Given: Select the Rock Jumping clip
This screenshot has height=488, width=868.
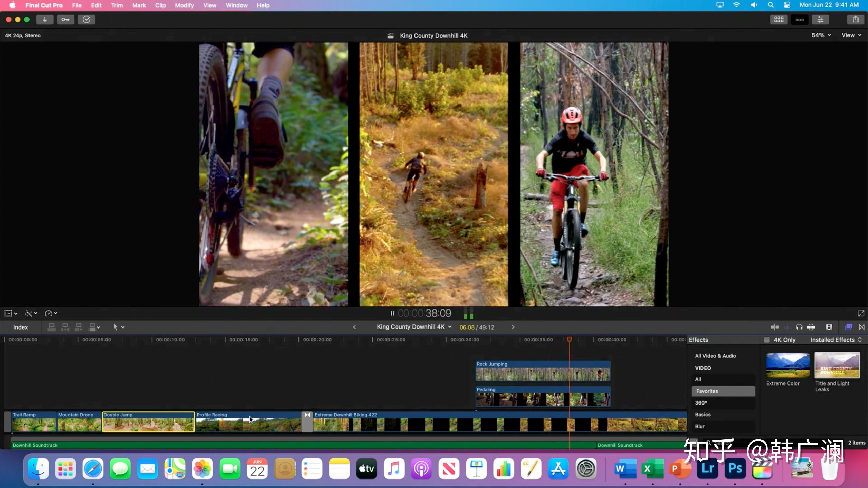Looking at the screenshot, I should (543, 371).
